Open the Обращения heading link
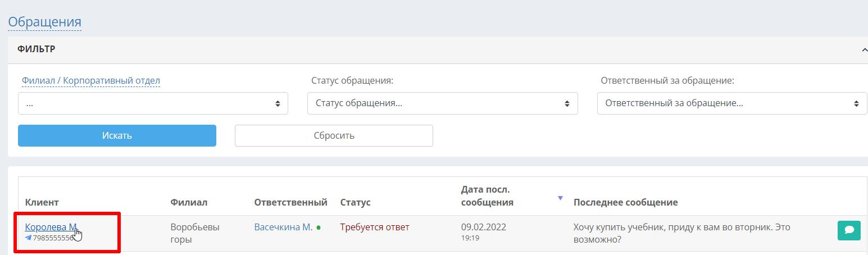 pyautogui.click(x=44, y=22)
